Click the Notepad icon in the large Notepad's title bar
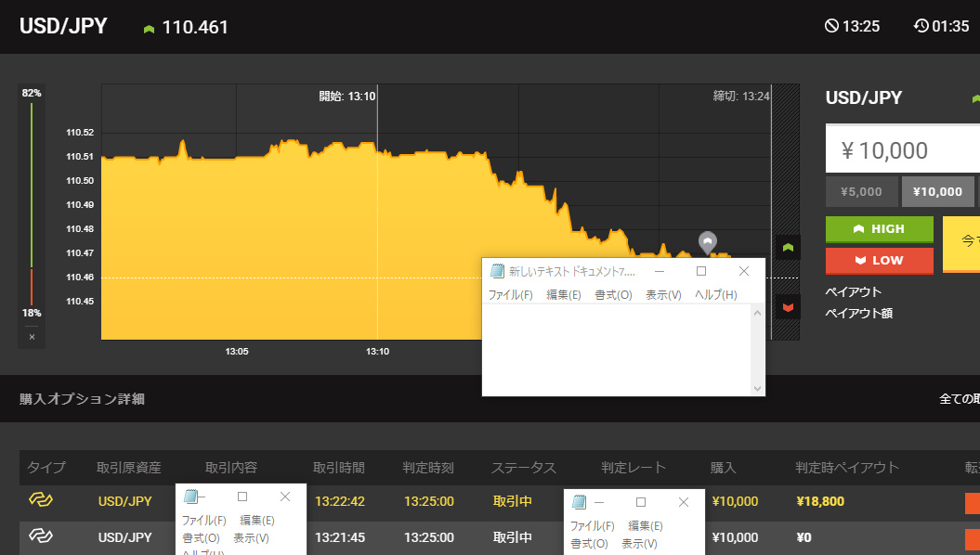The image size is (980, 555). click(498, 271)
